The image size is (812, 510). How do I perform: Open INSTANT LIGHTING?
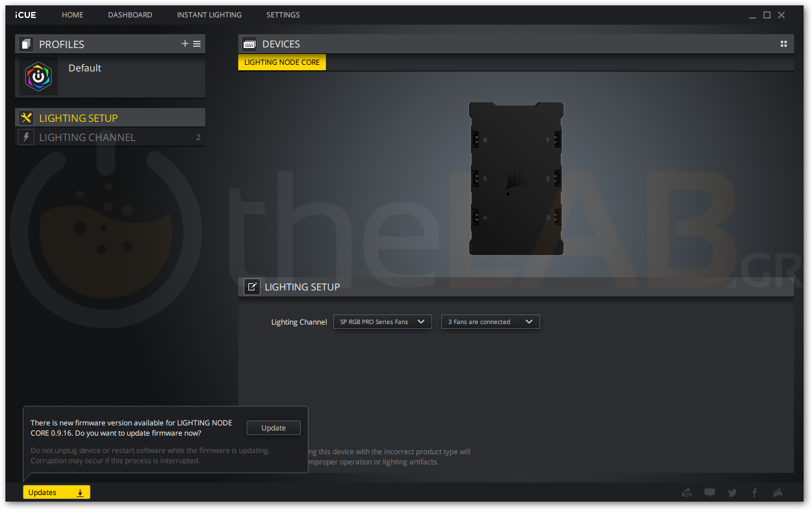tap(209, 15)
